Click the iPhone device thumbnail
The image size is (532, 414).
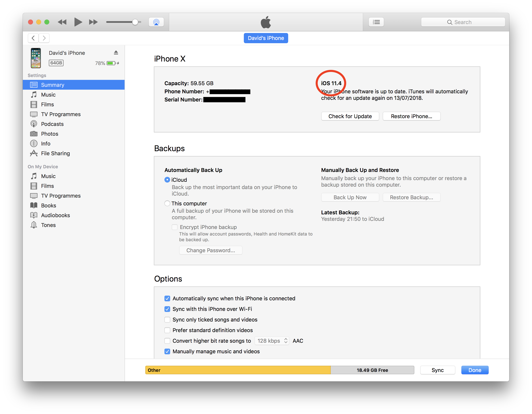(x=36, y=58)
